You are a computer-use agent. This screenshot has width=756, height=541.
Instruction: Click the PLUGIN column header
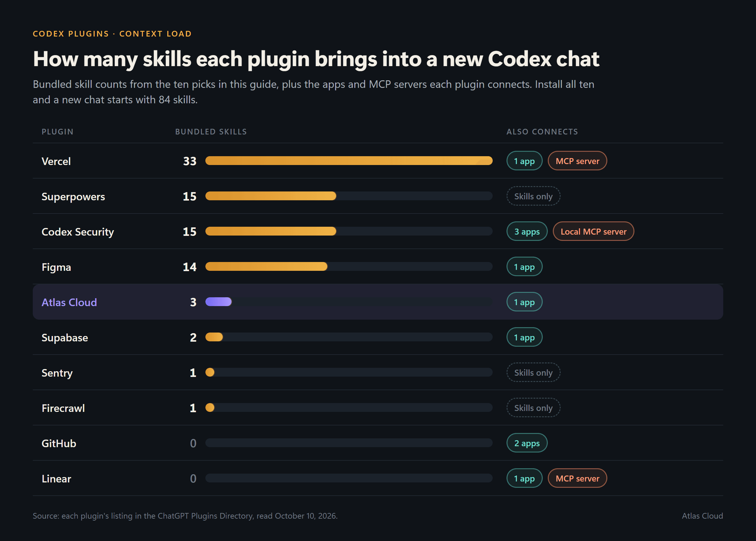(57, 132)
